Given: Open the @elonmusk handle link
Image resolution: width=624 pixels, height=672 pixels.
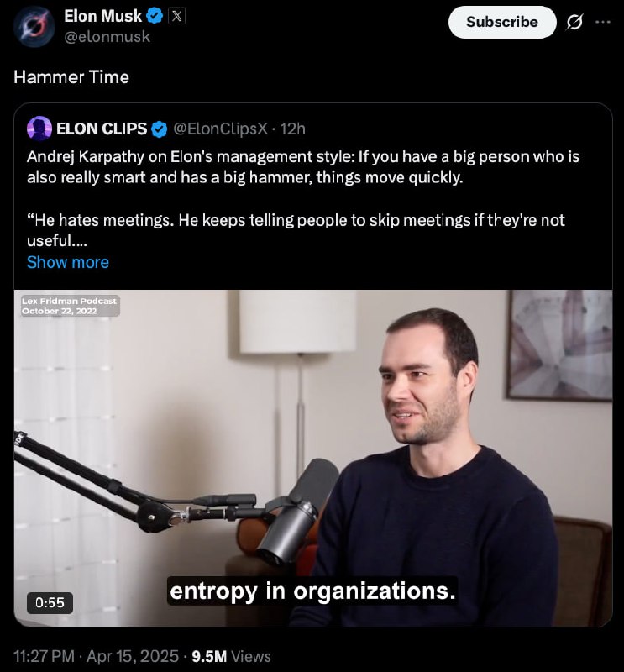Looking at the screenshot, I should 107,37.
